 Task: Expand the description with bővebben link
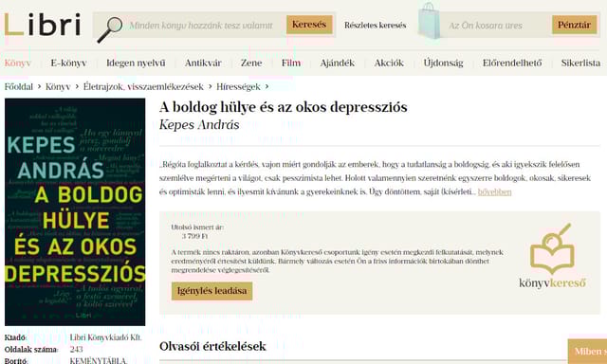pyautogui.click(x=494, y=191)
